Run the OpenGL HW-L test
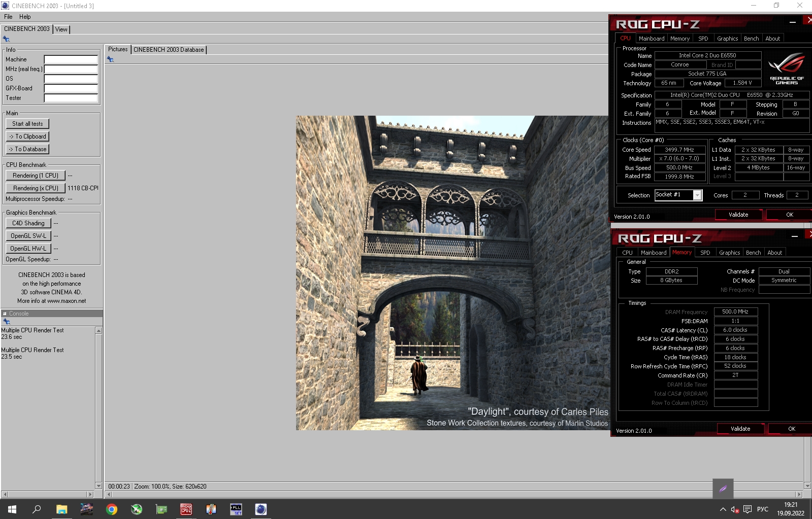The image size is (812, 519). pyautogui.click(x=28, y=249)
